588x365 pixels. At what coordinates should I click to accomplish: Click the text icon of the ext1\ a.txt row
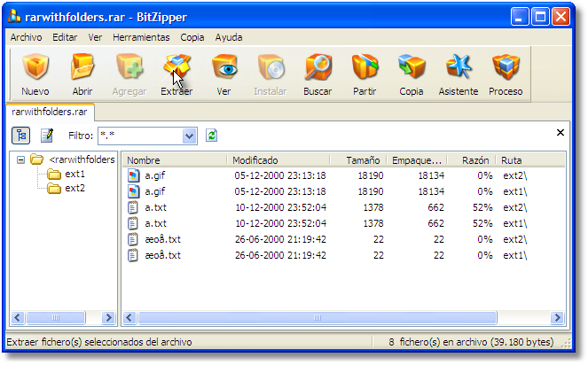(x=133, y=223)
